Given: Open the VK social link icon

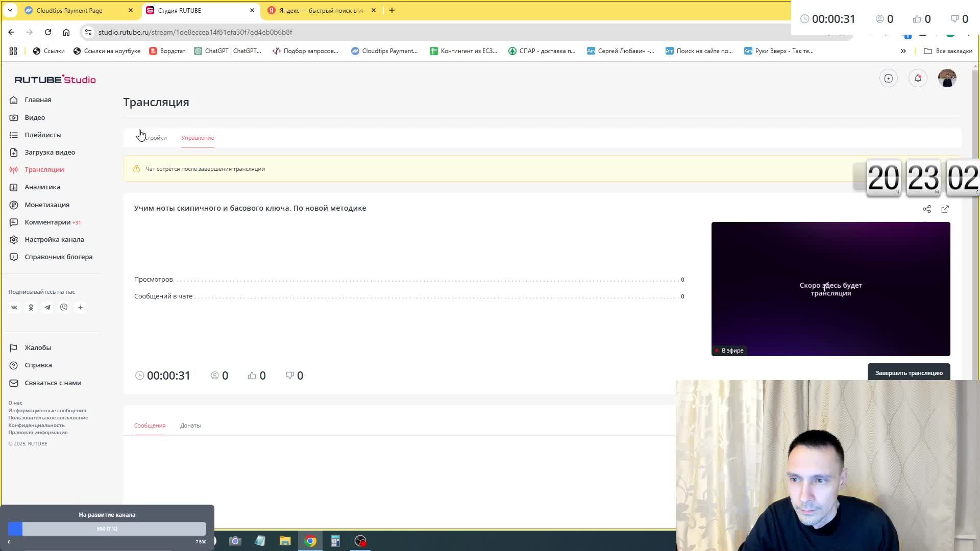Looking at the screenshot, I should click(14, 308).
